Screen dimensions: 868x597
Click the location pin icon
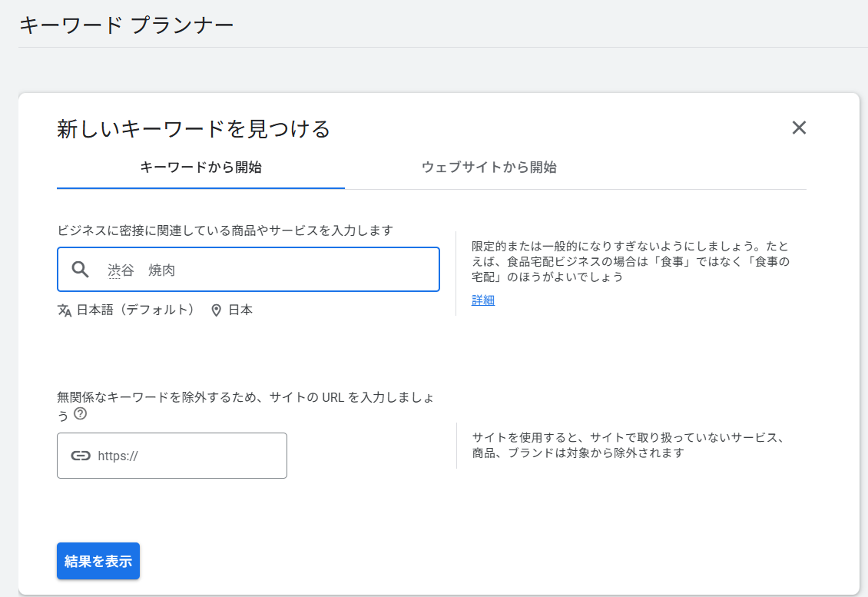217,310
